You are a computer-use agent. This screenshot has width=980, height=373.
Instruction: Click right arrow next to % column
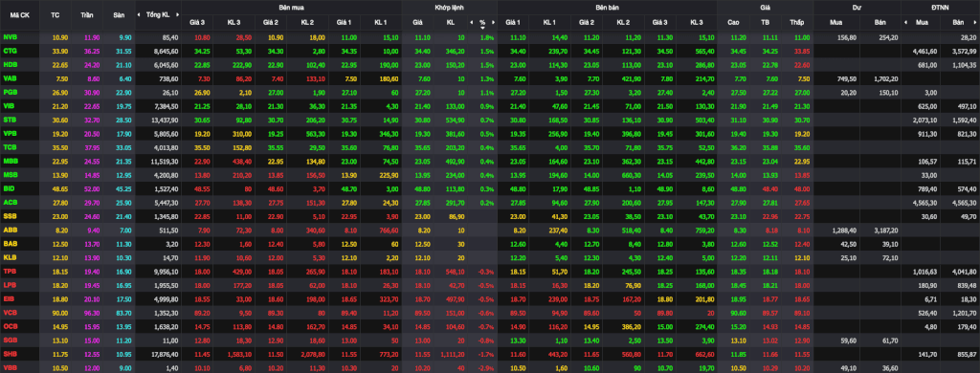click(494, 23)
